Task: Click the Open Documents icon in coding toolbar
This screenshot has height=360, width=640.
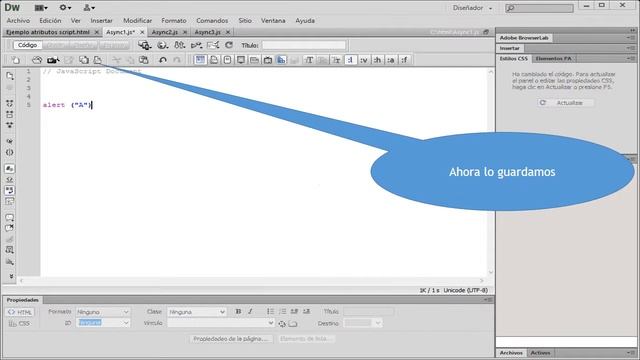Action: click(x=10, y=76)
